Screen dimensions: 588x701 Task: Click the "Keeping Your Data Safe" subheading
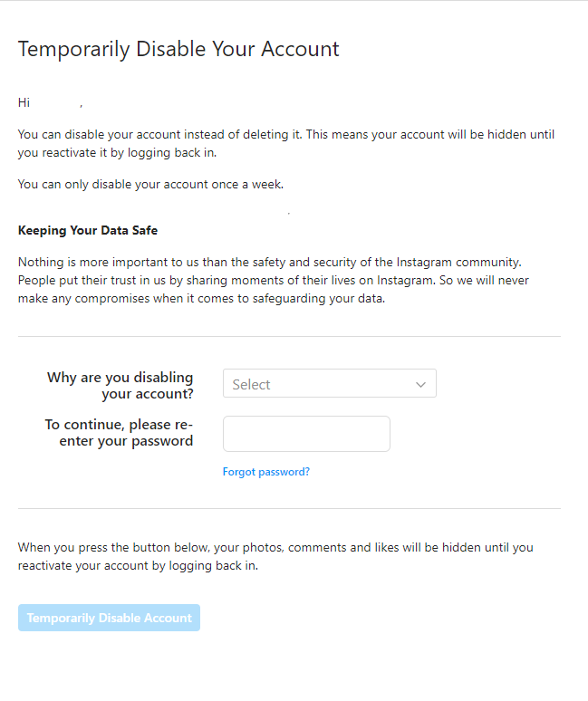pyautogui.click(x=88, y=231)
